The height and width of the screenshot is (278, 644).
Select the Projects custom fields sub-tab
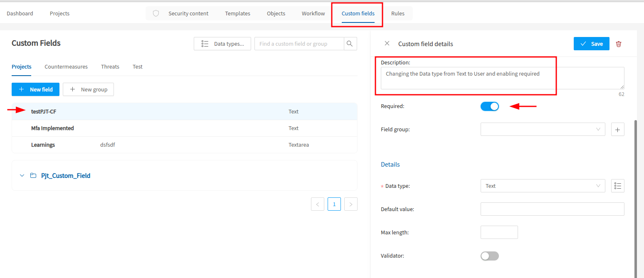pyautogui.click(x=22, y=66)
